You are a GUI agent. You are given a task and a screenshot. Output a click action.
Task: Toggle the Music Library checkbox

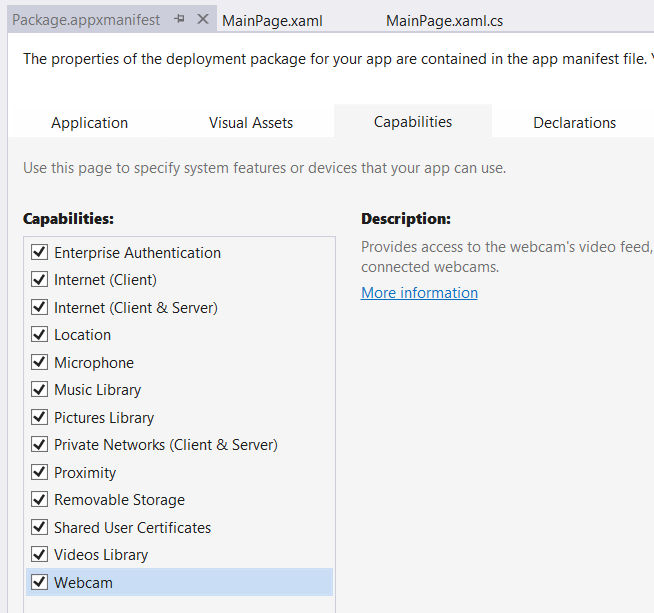[x=40, y=389]
